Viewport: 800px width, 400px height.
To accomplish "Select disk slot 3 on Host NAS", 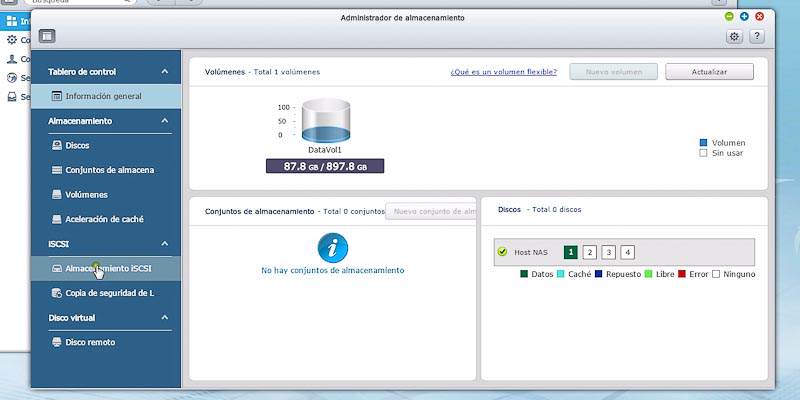I will tap(608, 252).
